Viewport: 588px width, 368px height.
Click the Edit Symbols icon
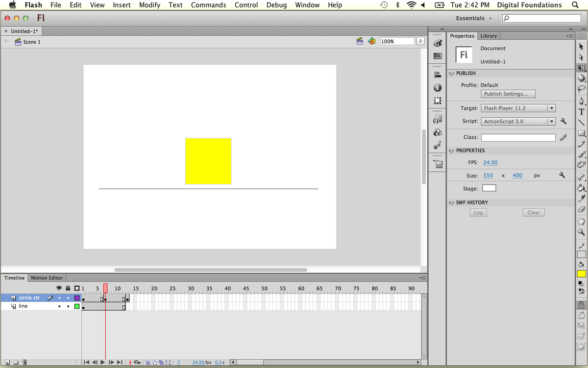[372, 41]
